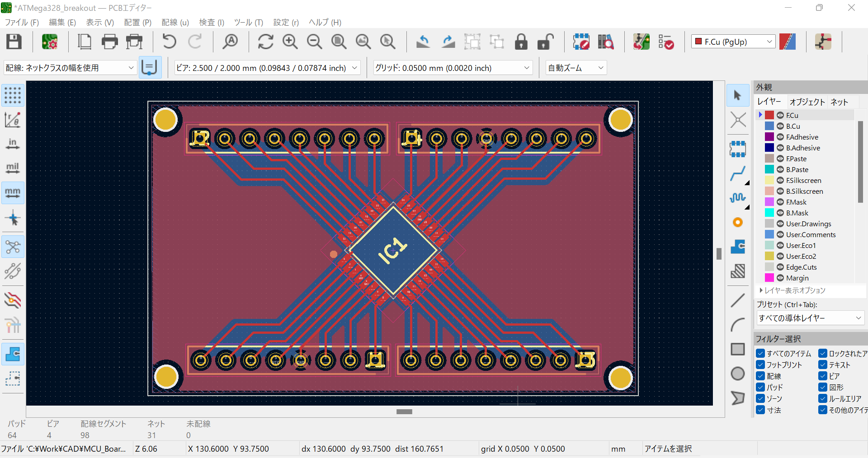Hide the Edge.Cuts layer

coord(780,267)
